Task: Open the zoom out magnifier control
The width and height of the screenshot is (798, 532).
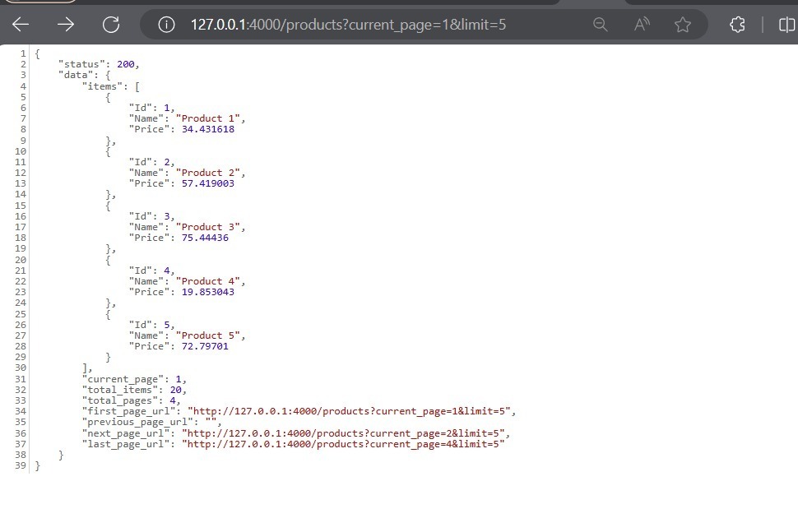Action: point(601,25)
